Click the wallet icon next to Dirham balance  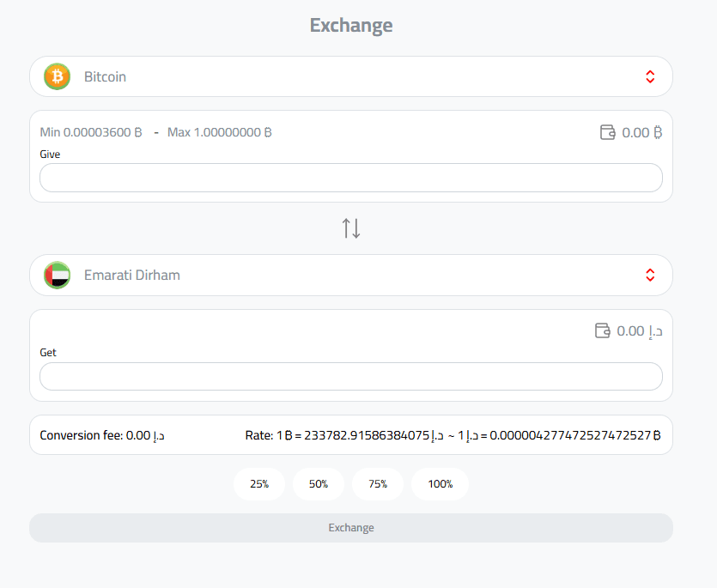coord(603,330)
